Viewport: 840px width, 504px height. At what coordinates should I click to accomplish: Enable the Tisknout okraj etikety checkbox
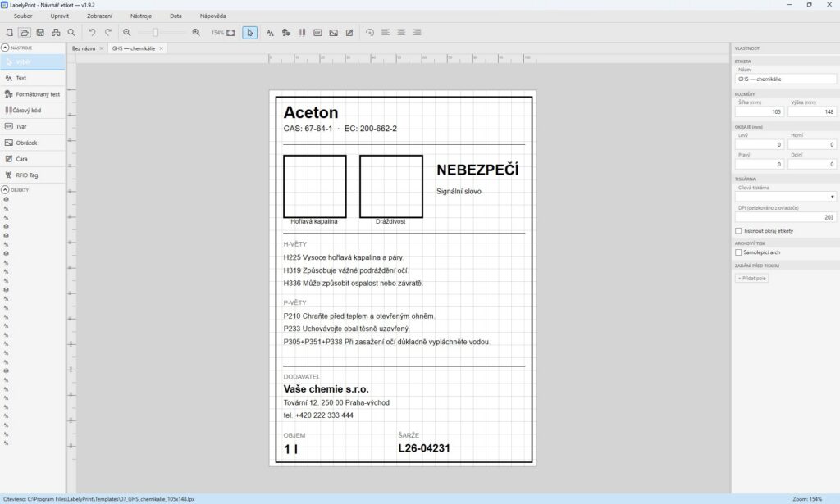pos(738,231)
